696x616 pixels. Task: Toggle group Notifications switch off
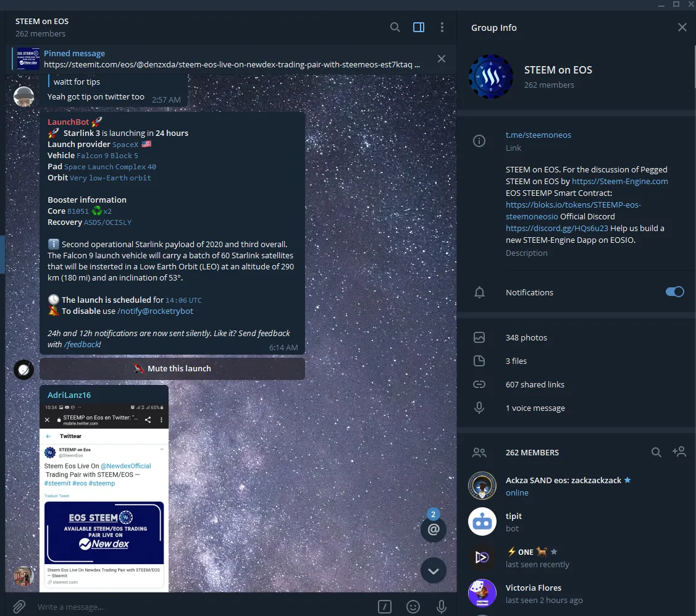click(674, 292)
